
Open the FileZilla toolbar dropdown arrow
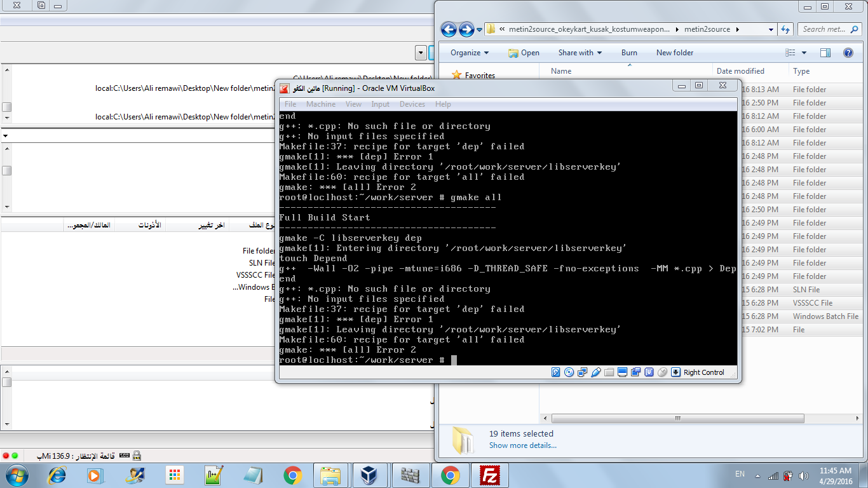pos(420,53)
